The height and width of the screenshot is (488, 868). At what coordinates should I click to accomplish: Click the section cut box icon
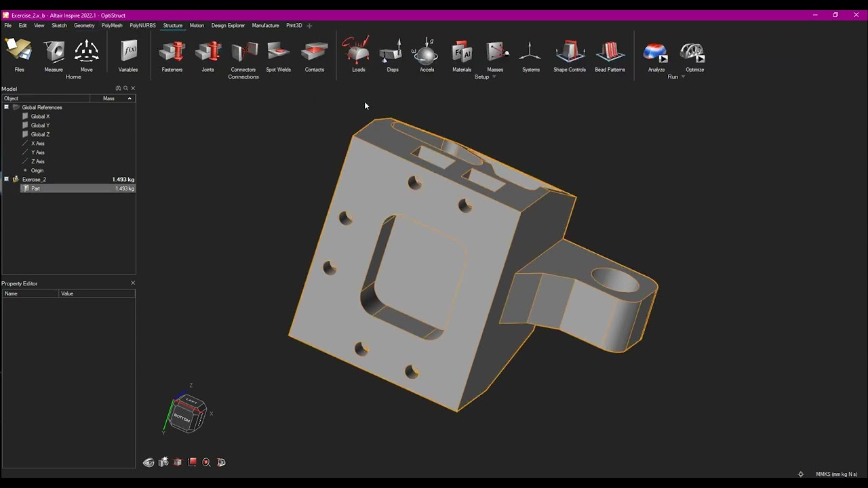pos(178,462)
